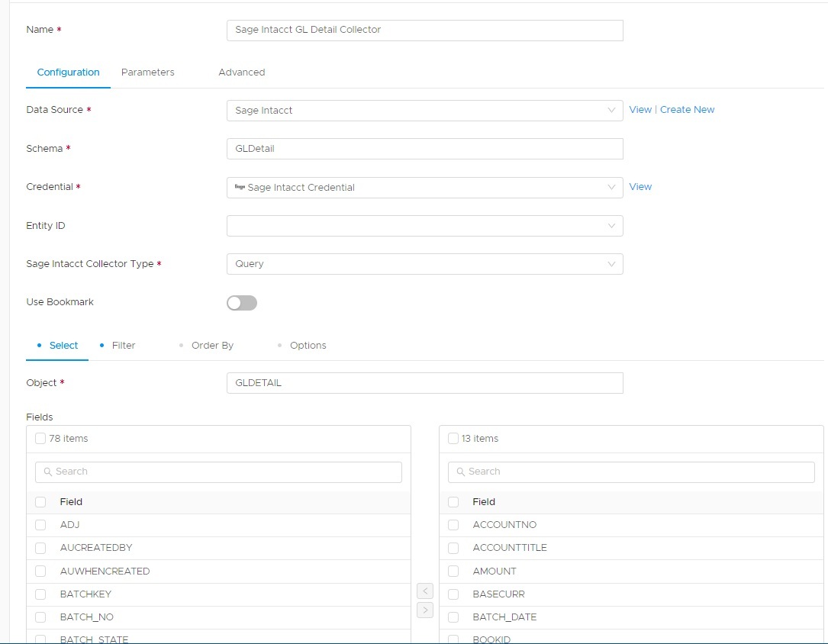Click search icon in selected fields list
The image size is (828, 644).
point(460,472)
